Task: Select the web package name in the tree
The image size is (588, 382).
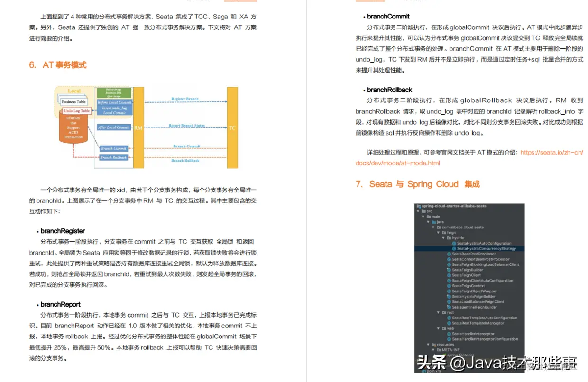Action: pyautogui.click(x=450, y=328)
